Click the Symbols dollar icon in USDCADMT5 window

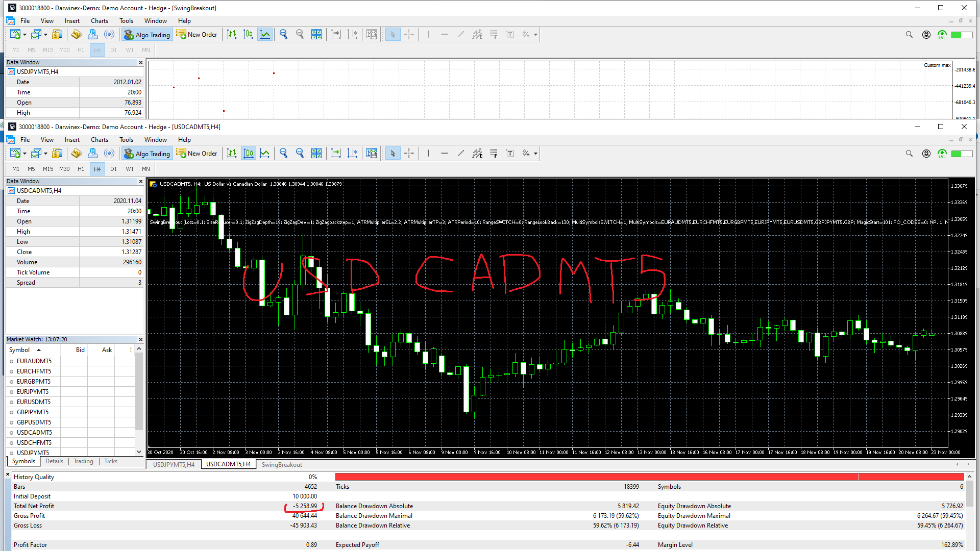(57, 154)
